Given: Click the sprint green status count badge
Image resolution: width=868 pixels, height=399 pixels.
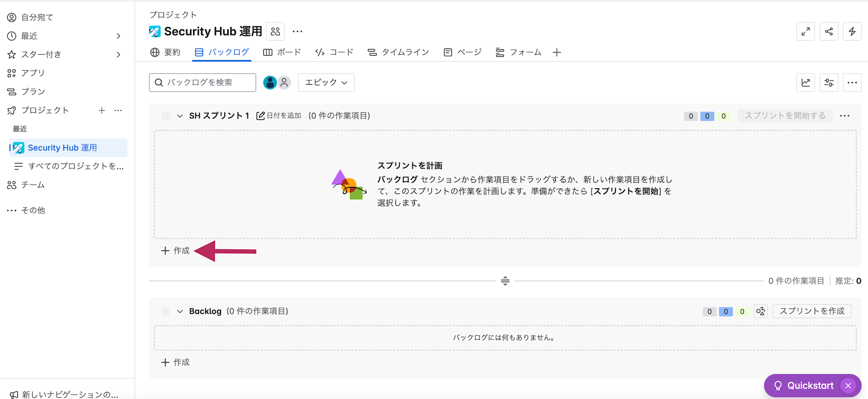Looking at the screenshot, I should click(x=723, y=116).
